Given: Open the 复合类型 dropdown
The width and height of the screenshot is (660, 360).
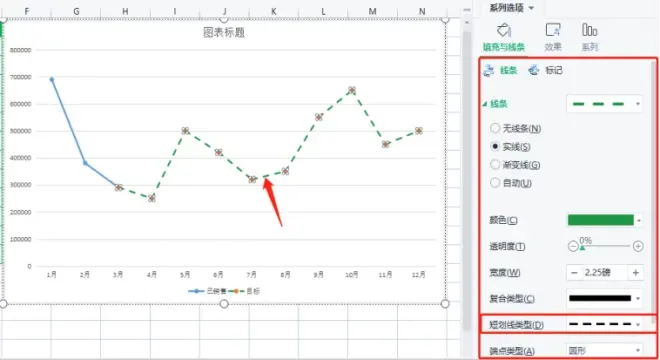Looking at the screenshot, I should [604, 299].
